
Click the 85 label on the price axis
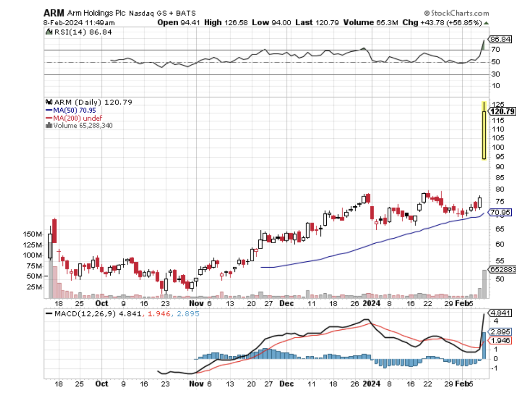click(x=500, y=178)
